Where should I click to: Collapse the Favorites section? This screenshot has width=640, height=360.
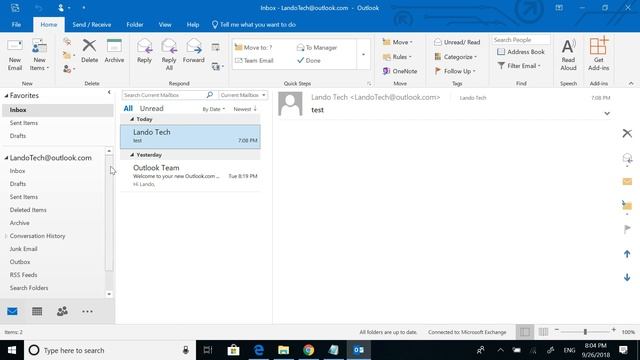(6, 96)
